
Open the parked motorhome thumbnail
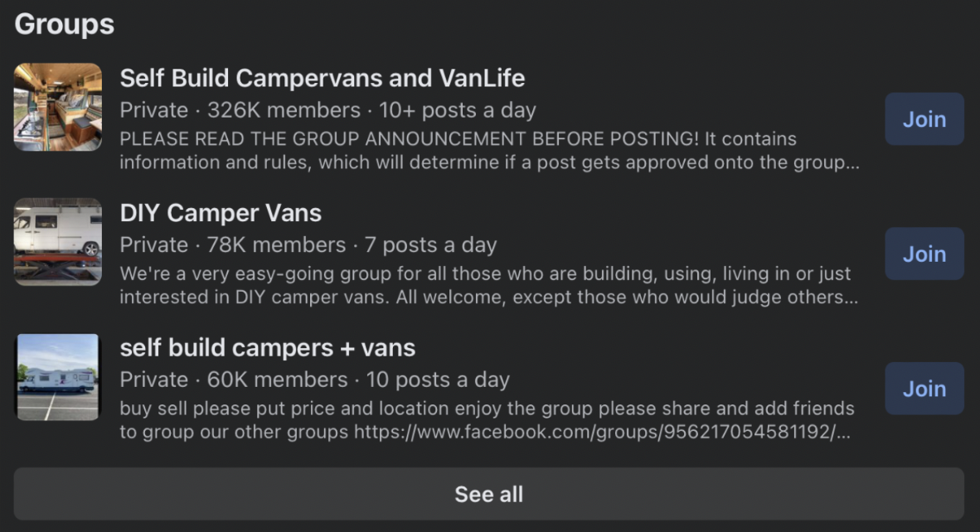57,376
